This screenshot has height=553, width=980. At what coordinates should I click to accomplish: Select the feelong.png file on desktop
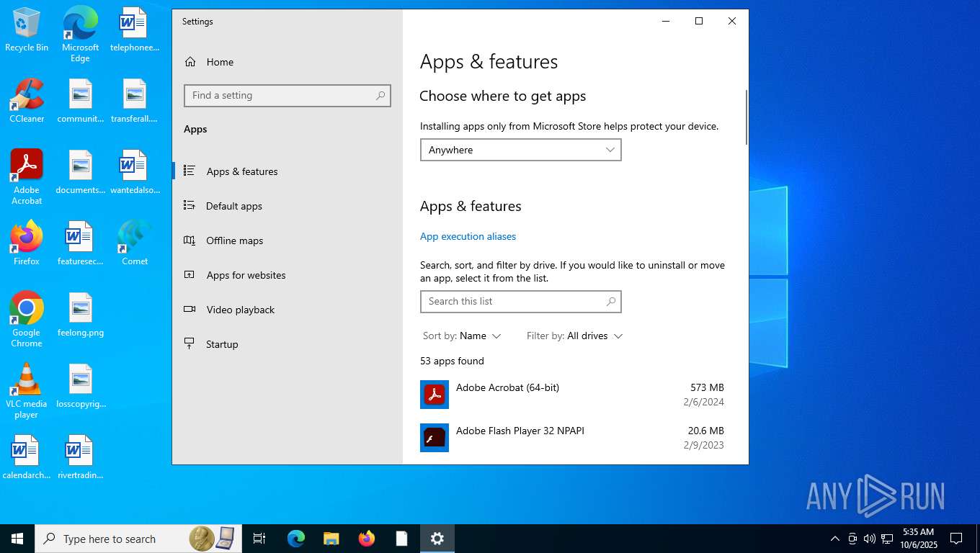point(81,315)
